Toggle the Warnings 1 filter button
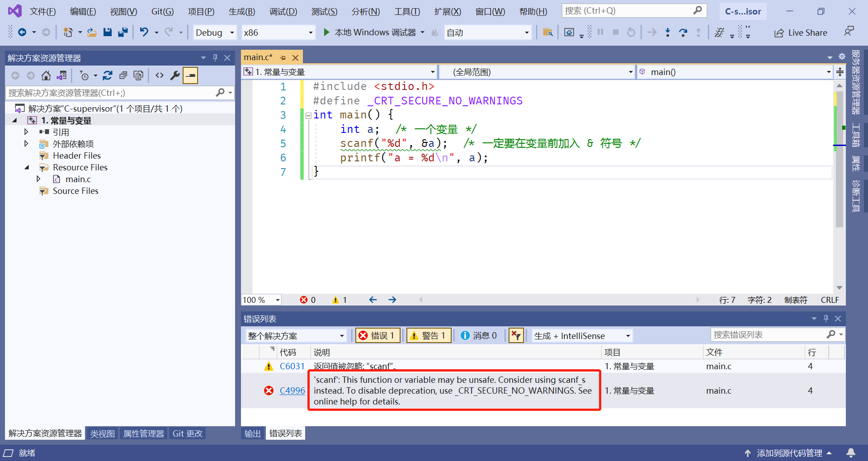 pyautogui.click(x=429, y=335)
